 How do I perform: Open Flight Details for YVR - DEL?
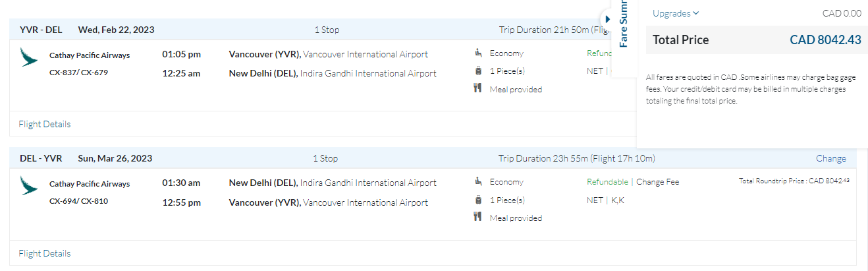[45, 124]
